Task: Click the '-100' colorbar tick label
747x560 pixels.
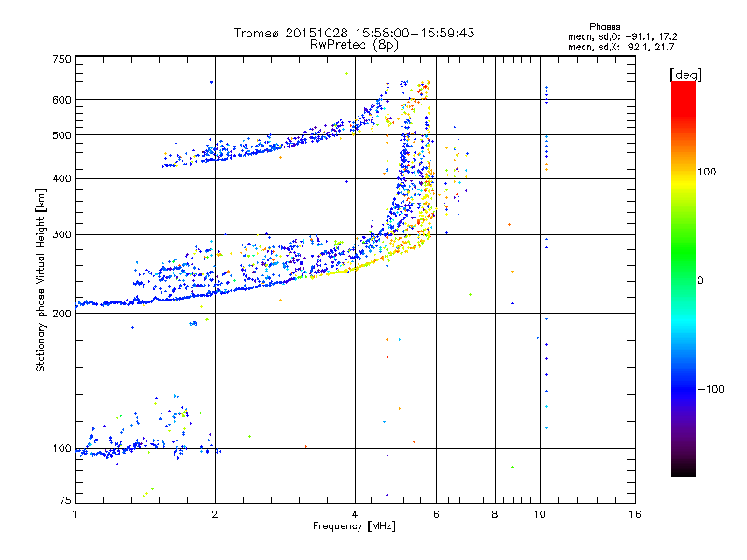Action: coord(712,389)
